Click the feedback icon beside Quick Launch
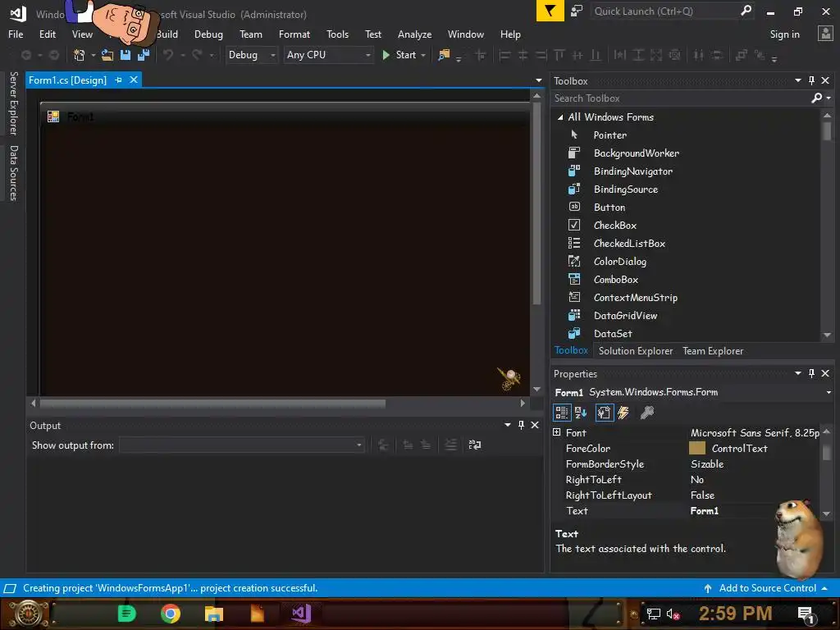 point(577,11)
